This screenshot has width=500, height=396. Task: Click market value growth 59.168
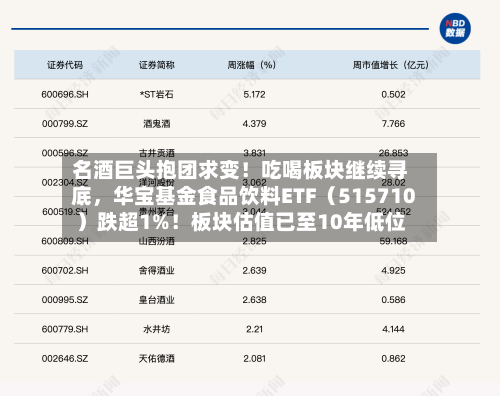[393, 241]
